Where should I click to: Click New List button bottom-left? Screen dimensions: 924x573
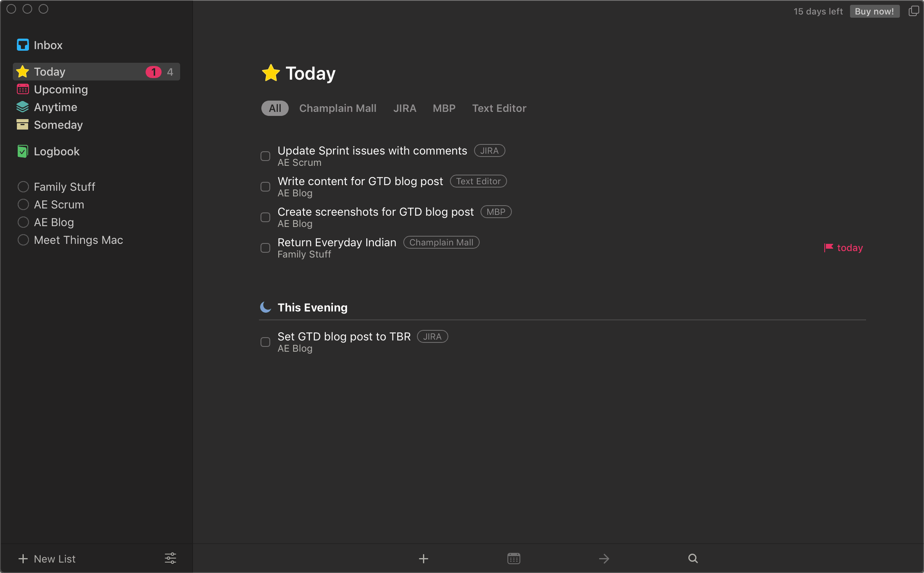pos(47,559)
